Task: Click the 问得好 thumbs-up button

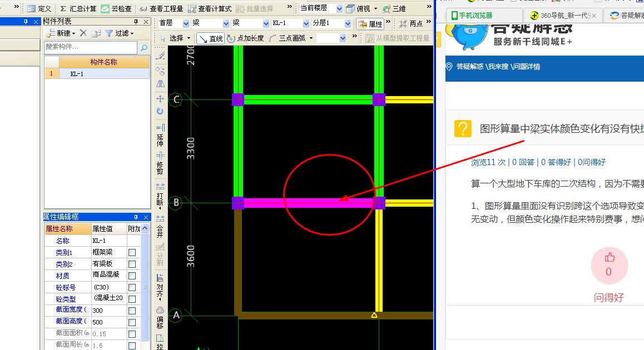Action: 609,266
